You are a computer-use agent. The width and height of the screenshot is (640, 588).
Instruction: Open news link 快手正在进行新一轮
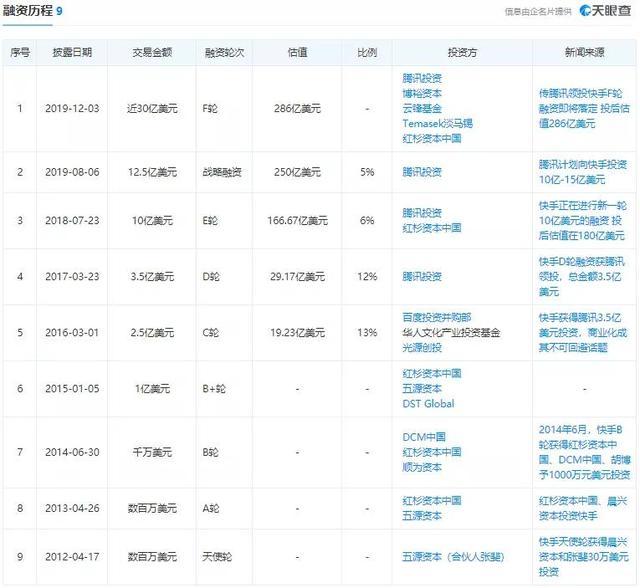coord(582,220)
